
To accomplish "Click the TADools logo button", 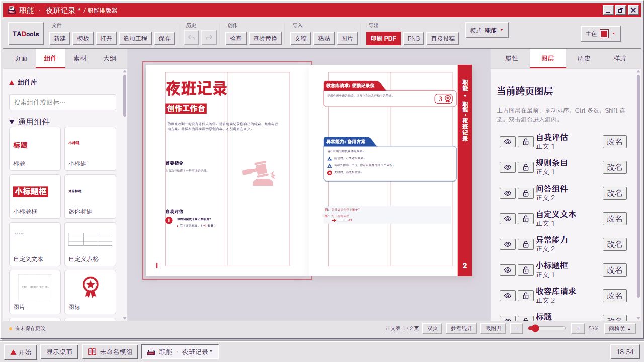I will 26,34.
